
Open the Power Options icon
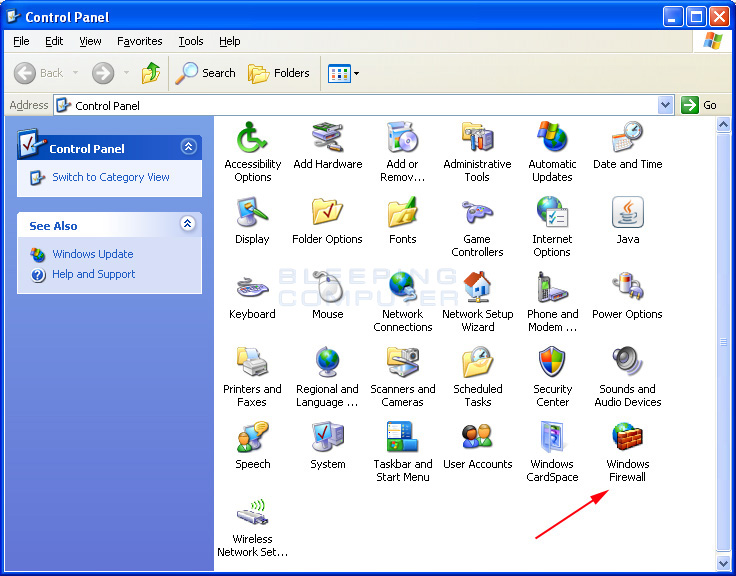[628, 288]
